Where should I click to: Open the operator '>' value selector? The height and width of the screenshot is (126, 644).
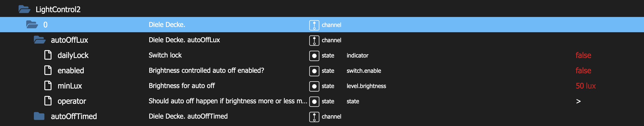click(578, 101)
